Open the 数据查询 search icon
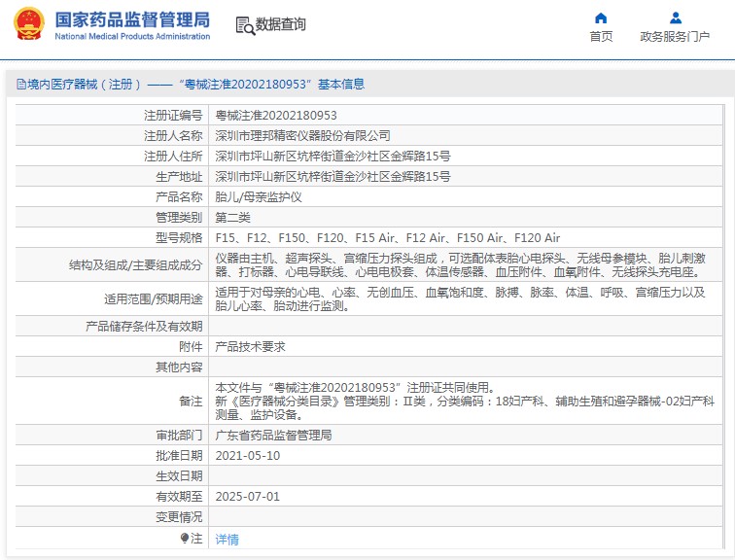Viewport: 735px width, 560px height. [x=245, y=26]
